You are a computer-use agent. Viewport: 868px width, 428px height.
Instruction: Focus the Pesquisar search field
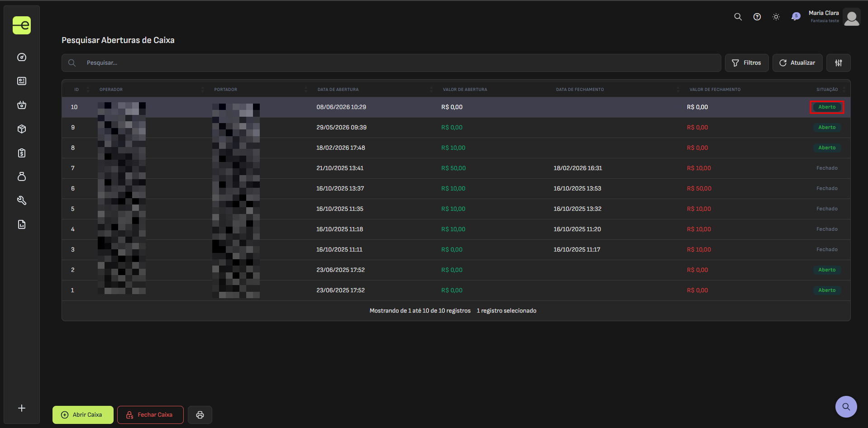click(391, 63)
